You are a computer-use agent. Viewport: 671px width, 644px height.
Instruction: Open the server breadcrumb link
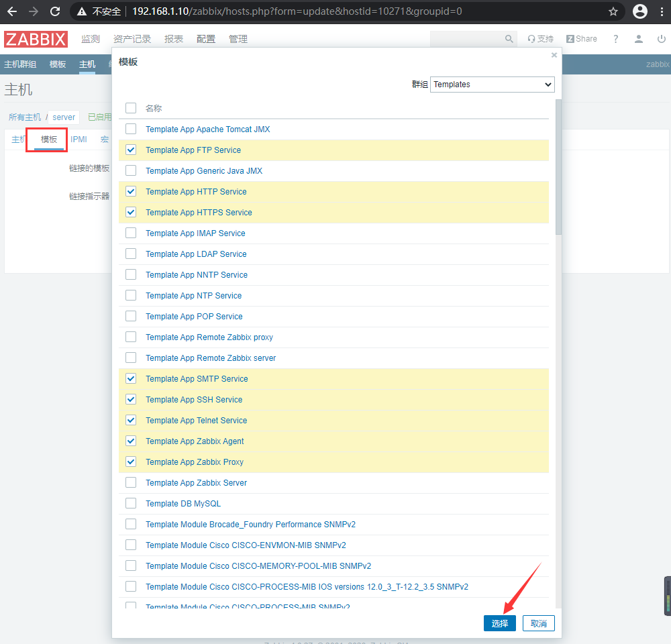64,117
